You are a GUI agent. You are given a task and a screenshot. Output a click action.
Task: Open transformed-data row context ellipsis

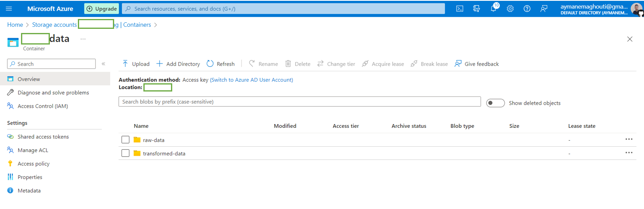point(629,153)
